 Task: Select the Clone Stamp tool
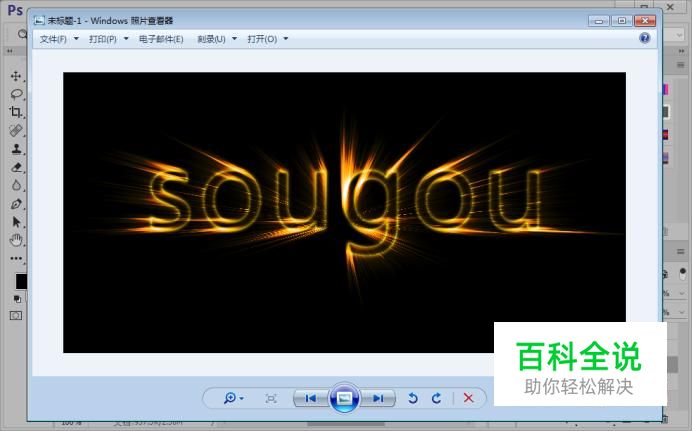point(16,149)
